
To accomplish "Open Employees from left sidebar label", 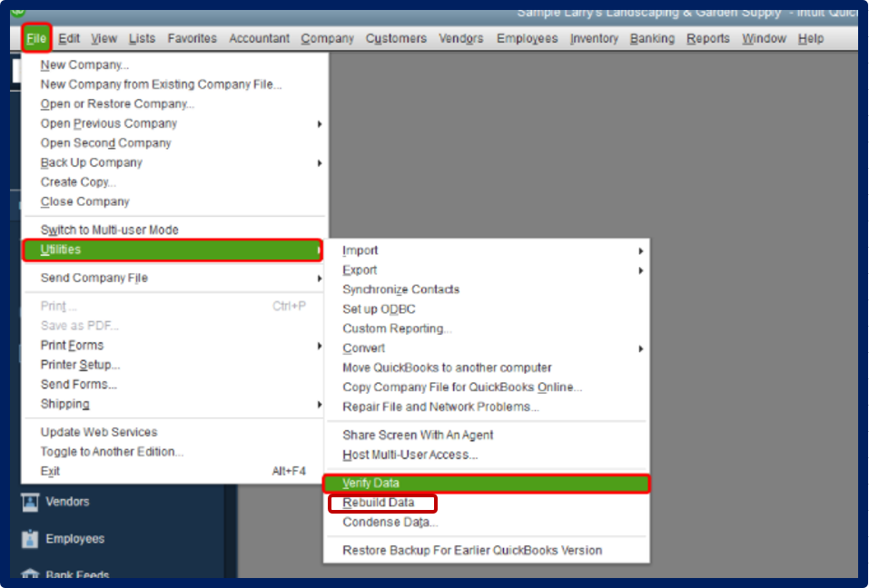I will pyautogui.click(x=74, y=539).
